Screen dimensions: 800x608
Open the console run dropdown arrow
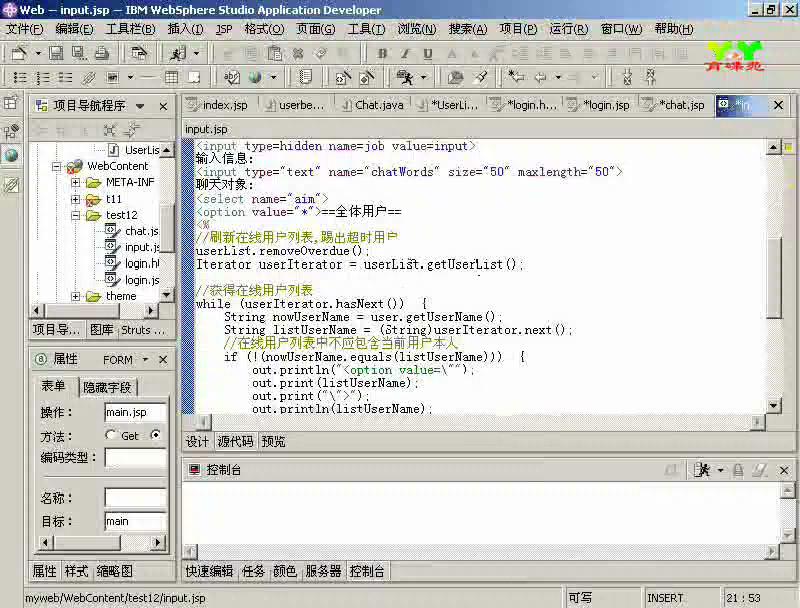[x=720, y=470]
